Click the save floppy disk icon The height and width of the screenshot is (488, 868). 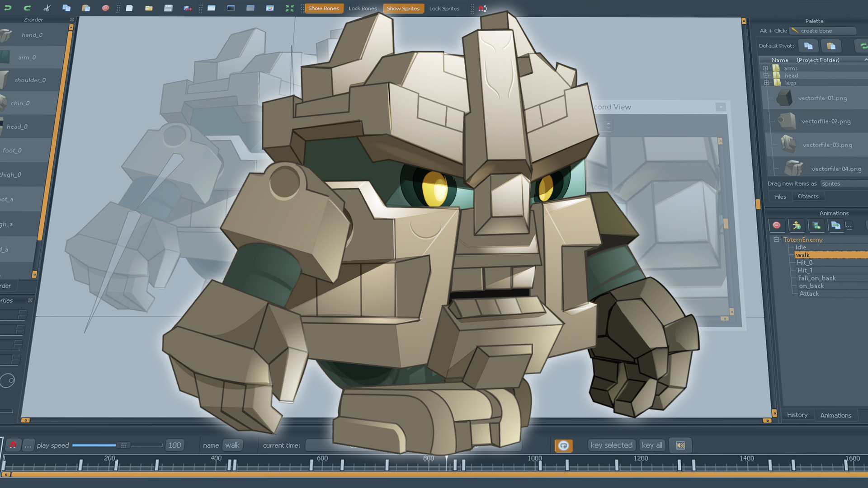pyautogui.click(x=168, y=8)
